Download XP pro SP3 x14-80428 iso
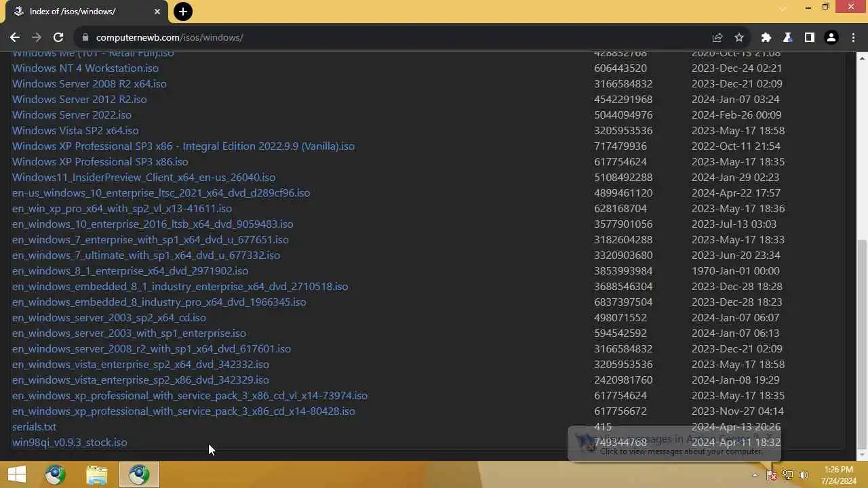Viewport: 868px width, 488px height. (x=183, y=411)
